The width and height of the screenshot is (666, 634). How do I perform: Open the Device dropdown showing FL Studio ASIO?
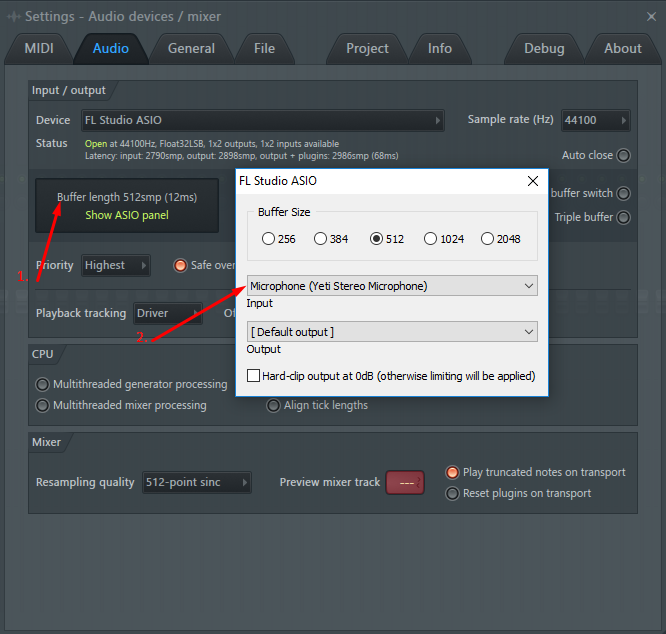262,120
